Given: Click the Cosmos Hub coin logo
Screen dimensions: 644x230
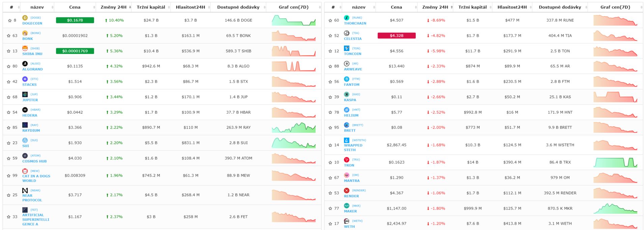Looking at the screenshot, I should point(25,155).
